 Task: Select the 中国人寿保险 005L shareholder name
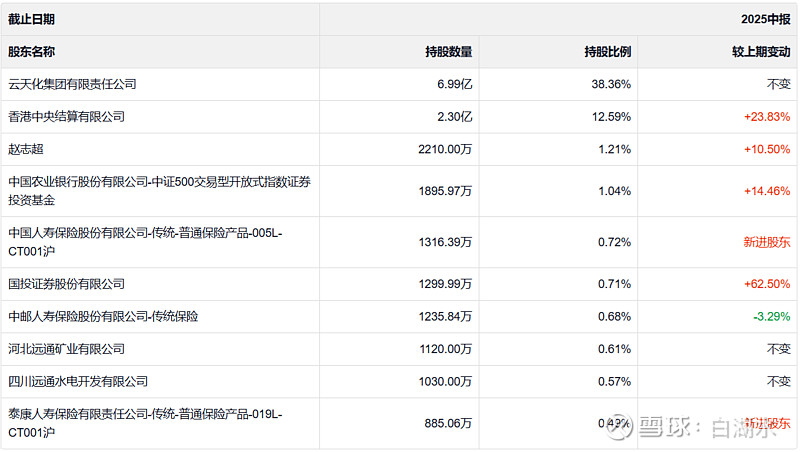point(145,242)
